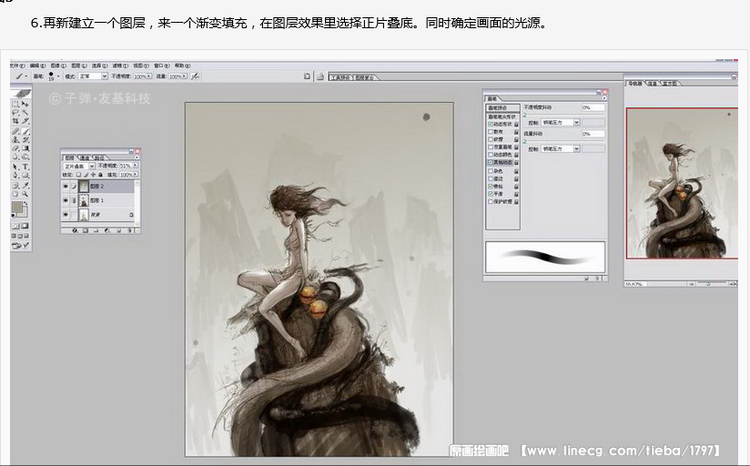
Task: Open the 滤镜 menu
Action: [120, 66]
